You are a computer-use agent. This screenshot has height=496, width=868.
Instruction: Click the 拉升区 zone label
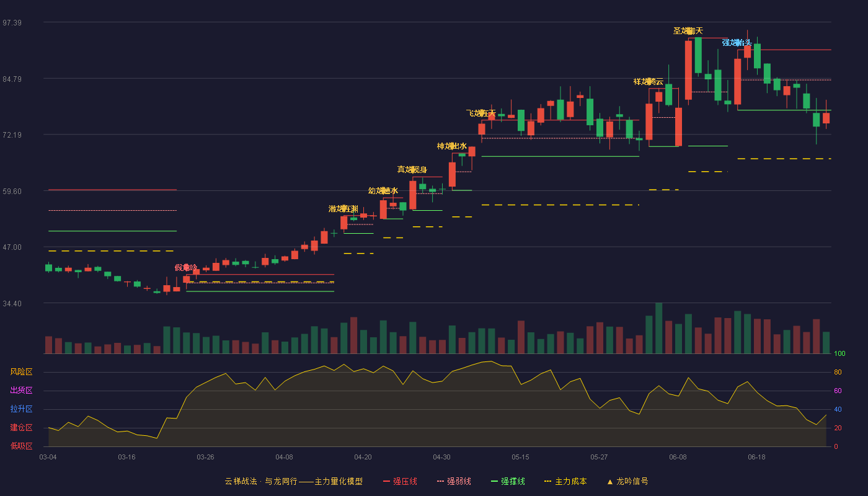point(21,409)
